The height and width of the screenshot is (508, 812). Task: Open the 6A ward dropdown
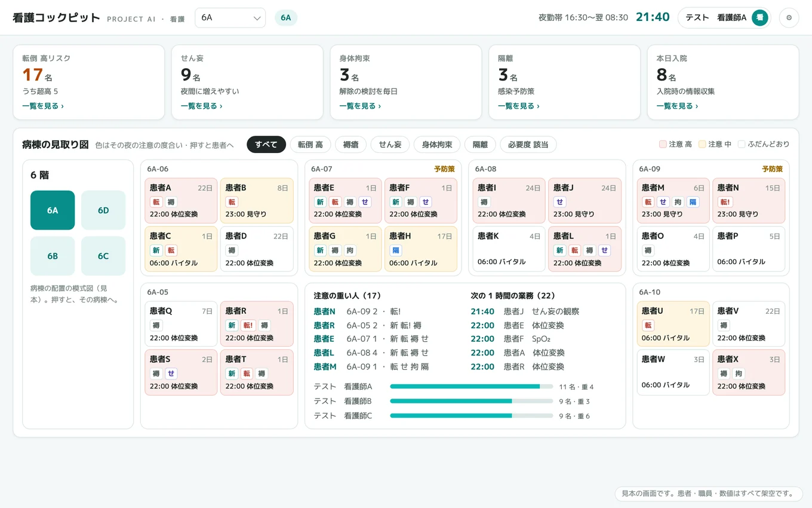pos(230,18)
